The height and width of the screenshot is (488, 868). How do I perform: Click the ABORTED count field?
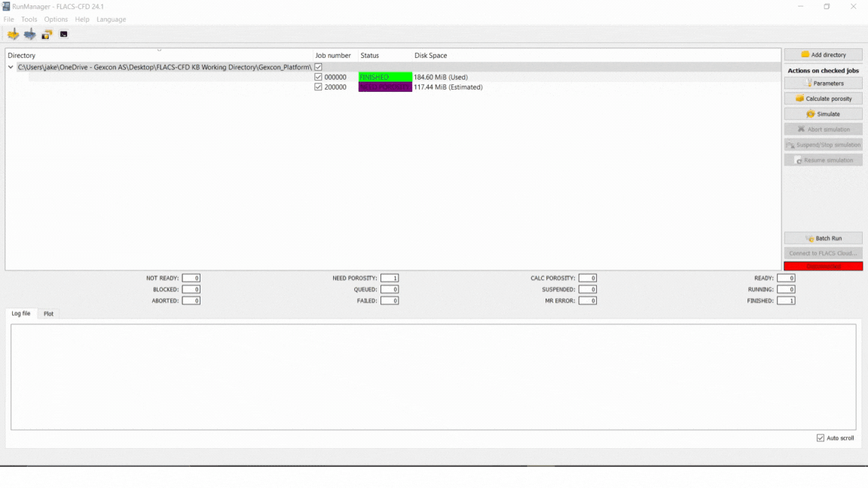click(x=191, y=300)
